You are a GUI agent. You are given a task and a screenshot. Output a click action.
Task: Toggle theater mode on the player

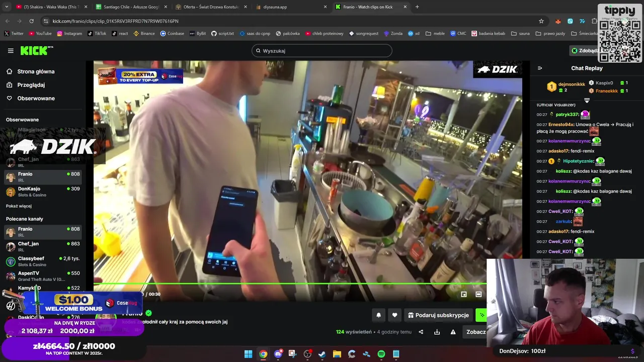(x=478, y=294)
